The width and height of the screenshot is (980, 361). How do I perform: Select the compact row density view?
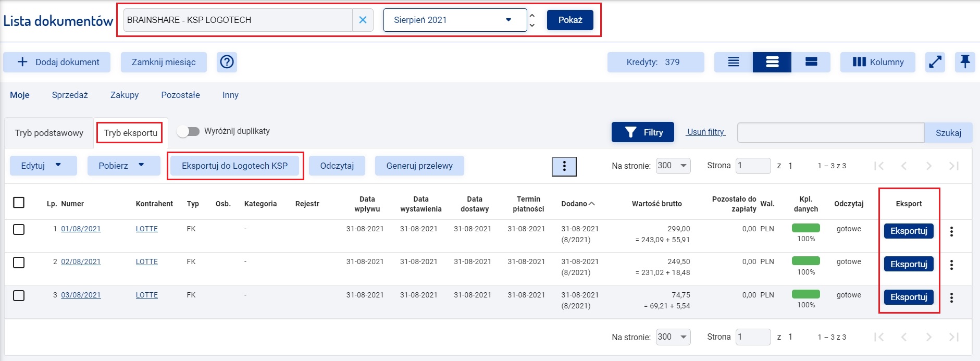[x=734, y=62]
